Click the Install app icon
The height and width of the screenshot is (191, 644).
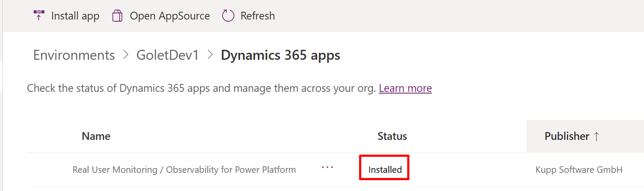tap(39, 16)
